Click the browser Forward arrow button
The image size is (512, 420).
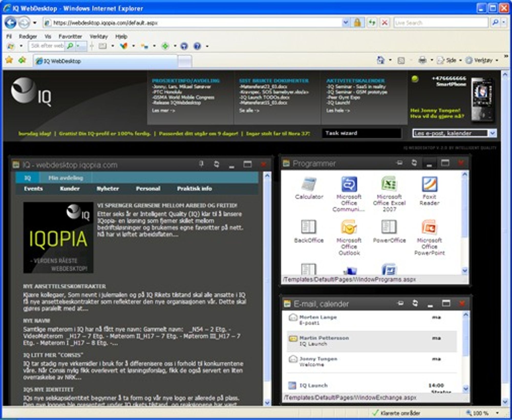pyautogui.click(x=24, y=23)
